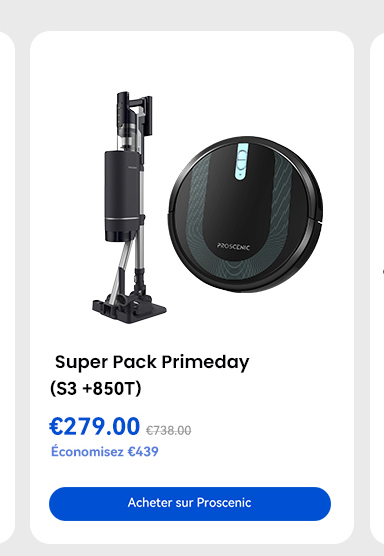Select the Super Pack Primeday title
Viewport: 384px width, 556px height.
(152, 362)
